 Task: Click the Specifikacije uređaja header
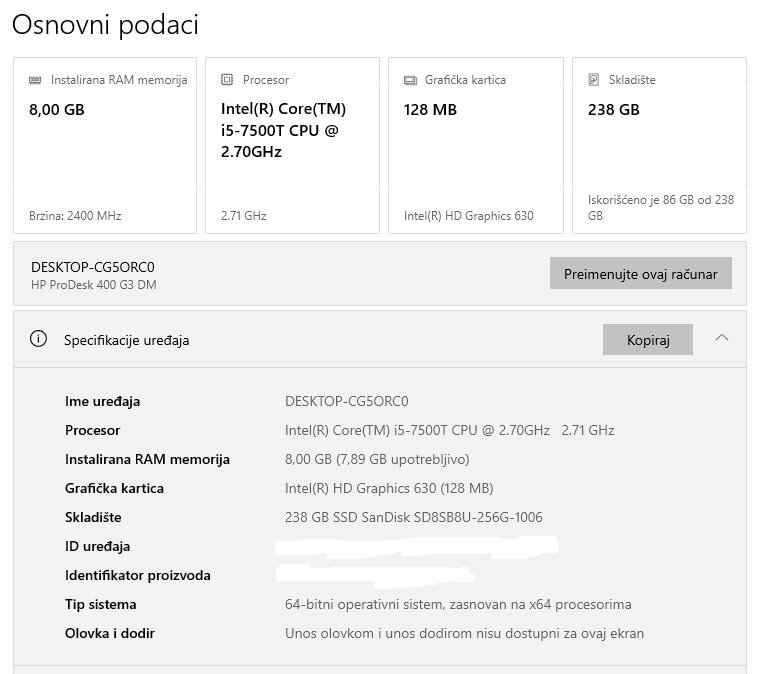click(127, 340)
